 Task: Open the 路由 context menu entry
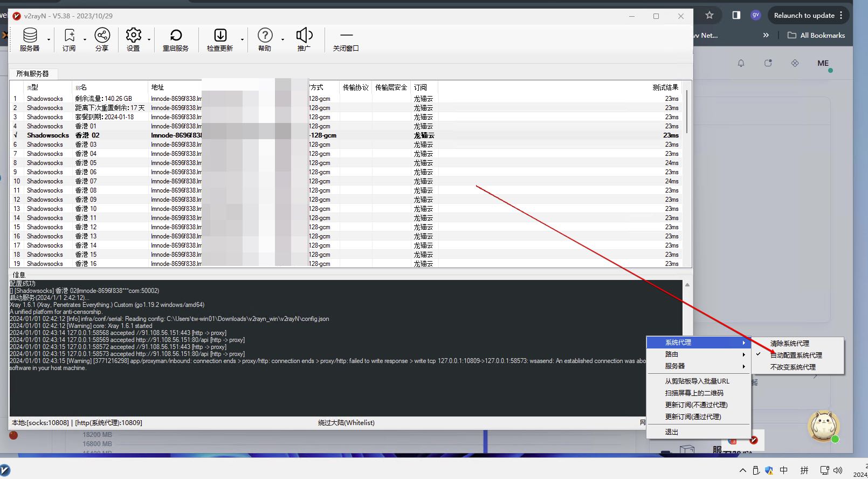pyautogui.click(x=699, y=354)
